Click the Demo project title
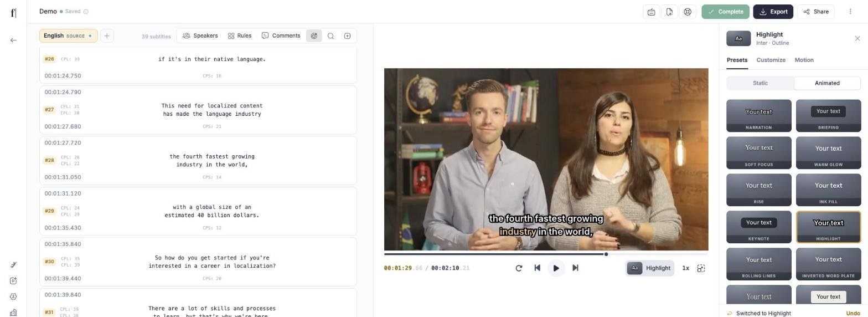Screen dimensions: 868x317 click(x=48, y=12)
